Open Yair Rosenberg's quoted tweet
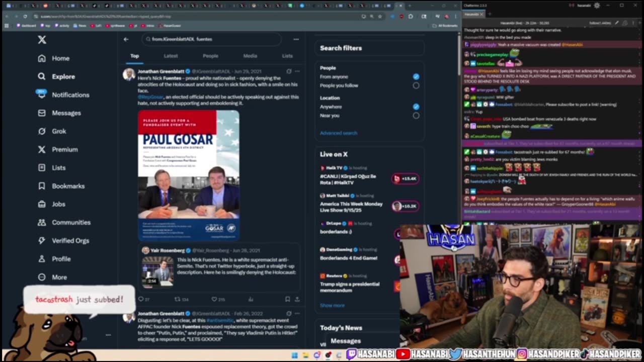Screen dimensions: 644x362 (219, 266)
